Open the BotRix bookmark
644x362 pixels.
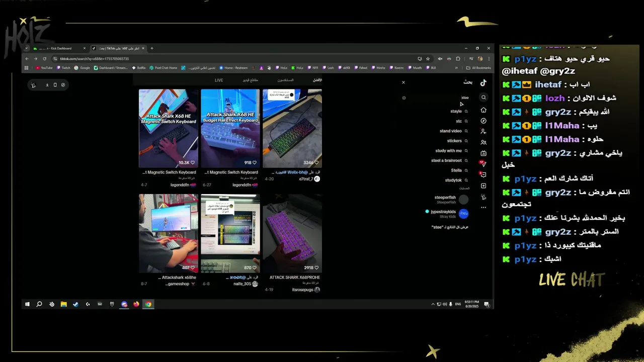139,68
